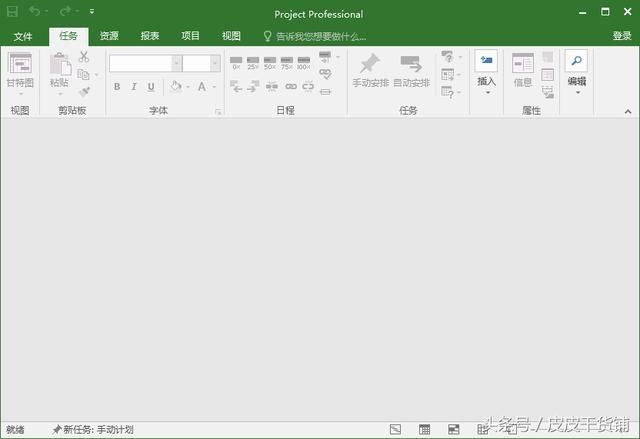Switch to the 资源 ribbon tab
Screen dimensions: 640x439
(109, 36)
